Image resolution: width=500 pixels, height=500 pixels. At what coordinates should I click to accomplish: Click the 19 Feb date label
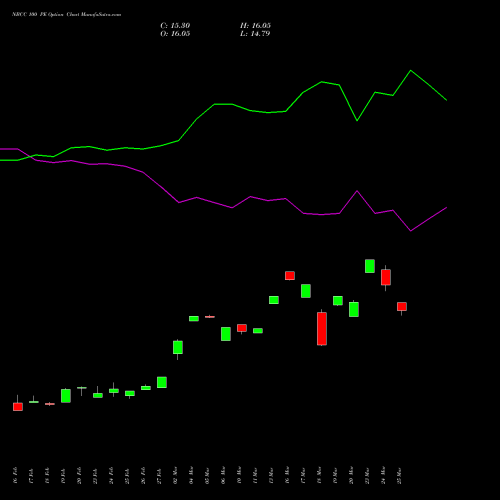pos(63,476)
